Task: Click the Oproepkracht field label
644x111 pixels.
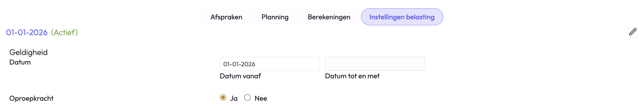Action: point(31,98)
